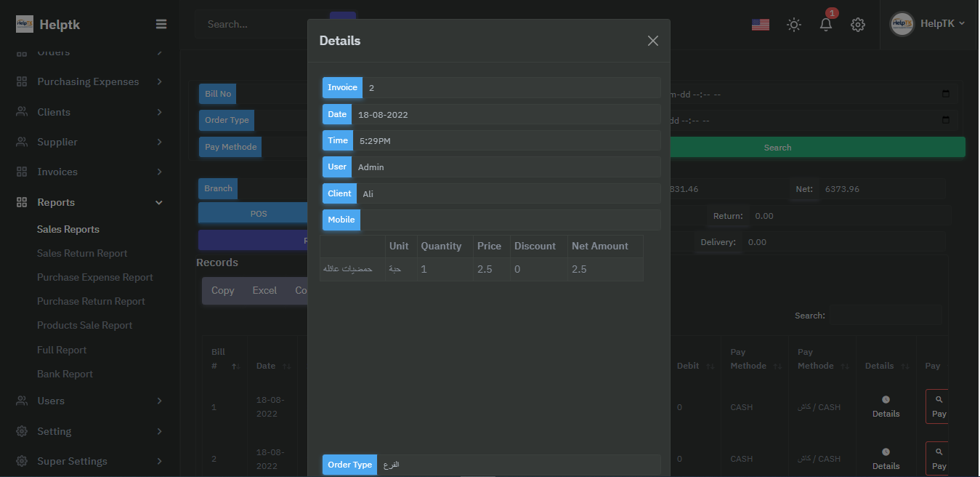Open the settings gear icon in header
This screenshot has height=477, width=980.
tap(858, 25)
